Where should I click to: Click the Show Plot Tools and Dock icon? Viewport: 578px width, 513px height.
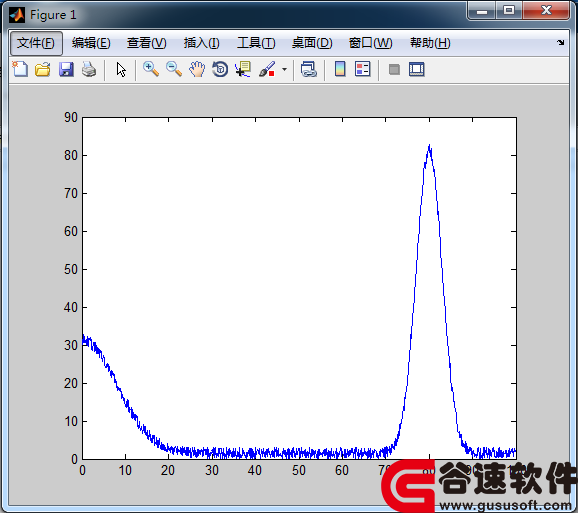[417, 69]
